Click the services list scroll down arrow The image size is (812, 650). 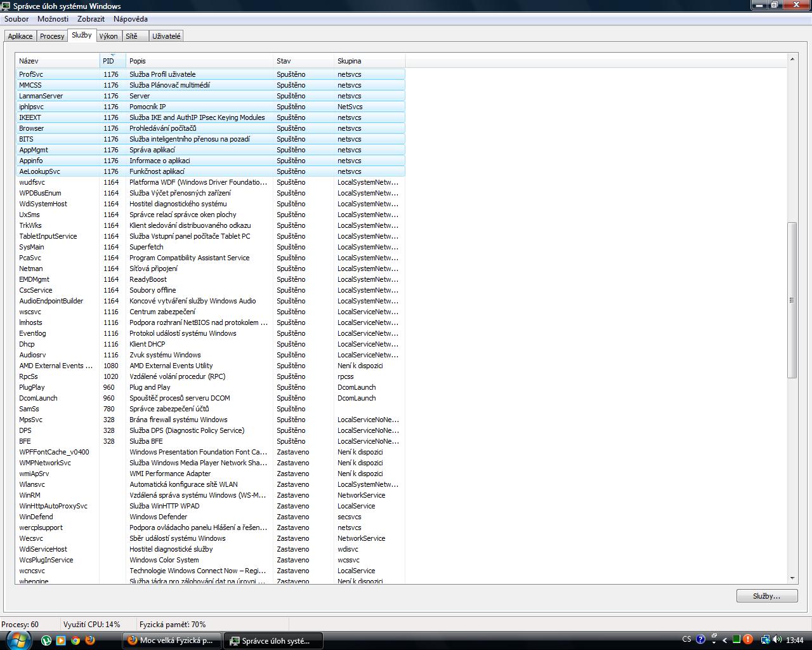(x=792, y=578)
